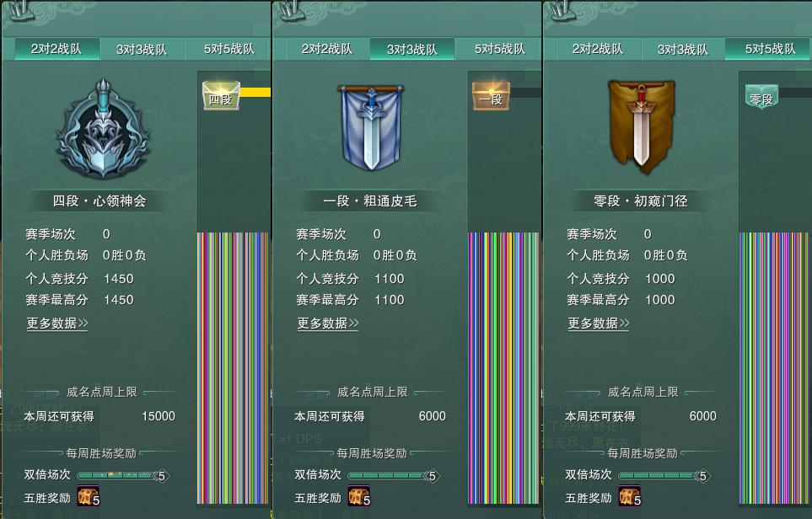This screenshot has height=519, width=812.
Task: Expand 更多数据 in the 一段 panel
Action: pos(328,324)
